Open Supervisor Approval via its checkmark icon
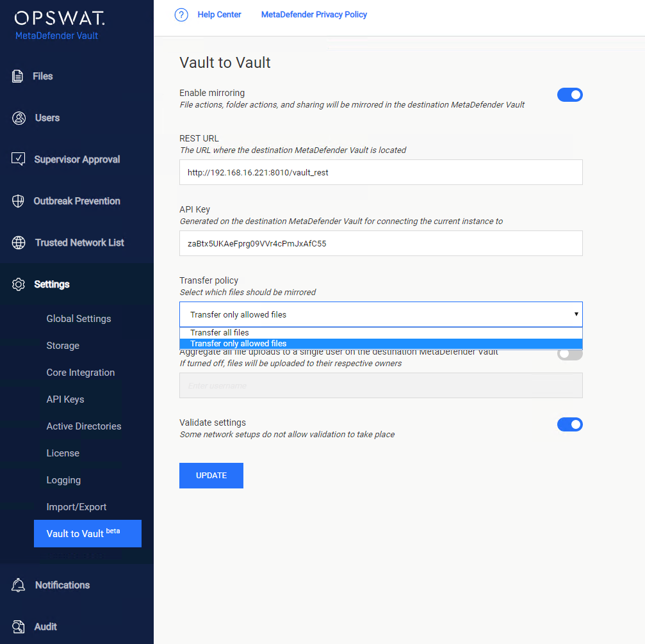Viewport: 645px width, 644px height. click(x=19, y=159)
